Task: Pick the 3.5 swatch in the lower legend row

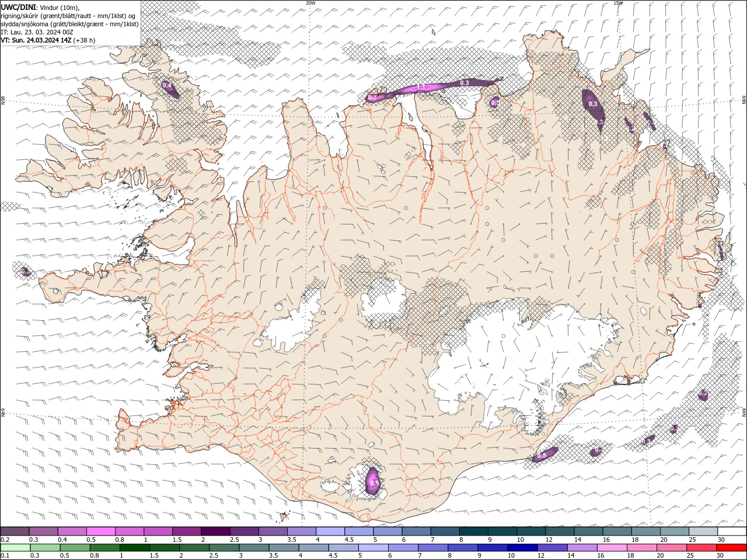Action: [x=283, y=548]
